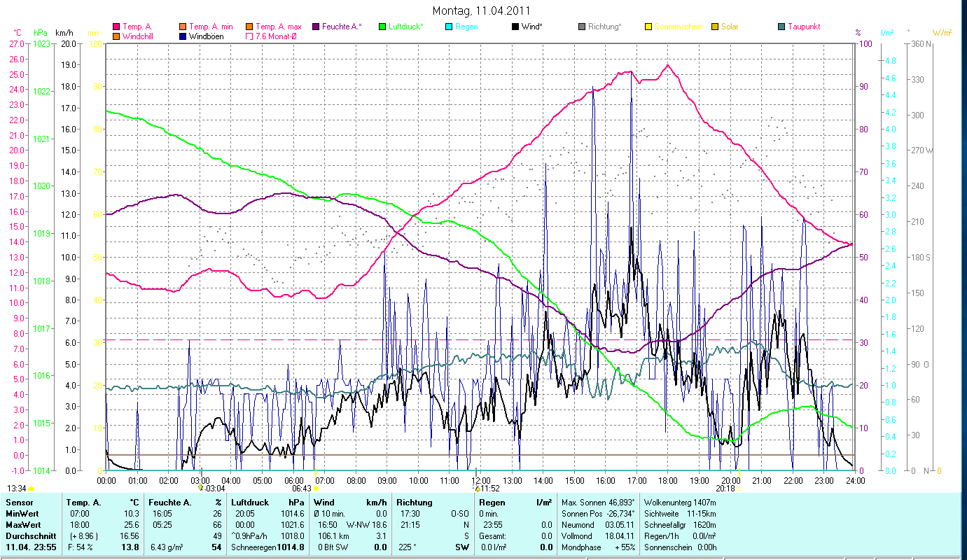The image size is (967, 560).
Task: Click the Temp. A. max legend square
Action: click(249, 27)
